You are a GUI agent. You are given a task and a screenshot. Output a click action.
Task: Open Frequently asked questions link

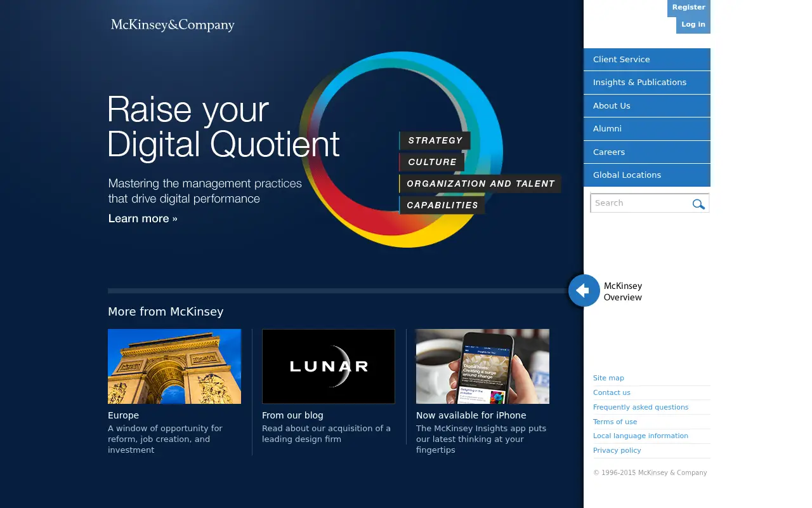point(641,407)
